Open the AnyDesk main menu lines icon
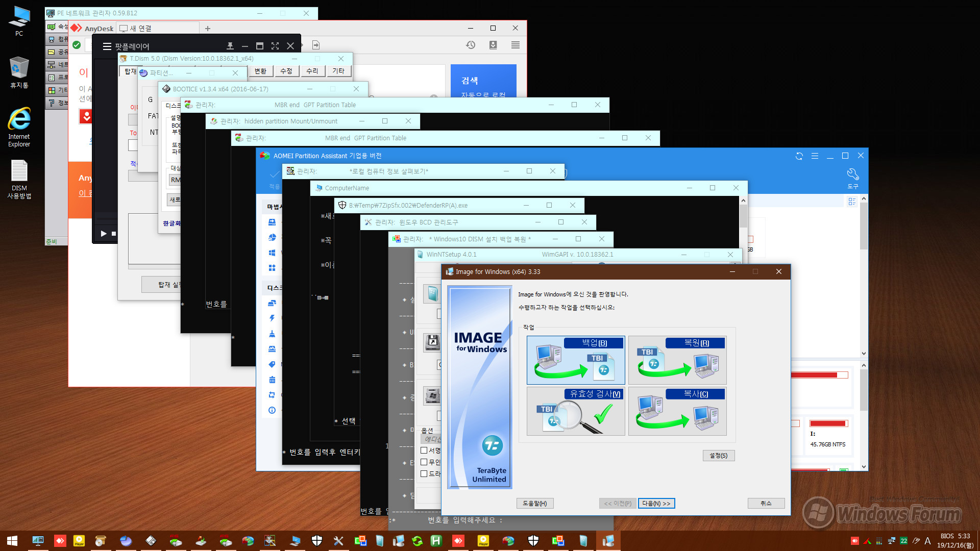This screenshot has height=551, width=980. [516, 45]
